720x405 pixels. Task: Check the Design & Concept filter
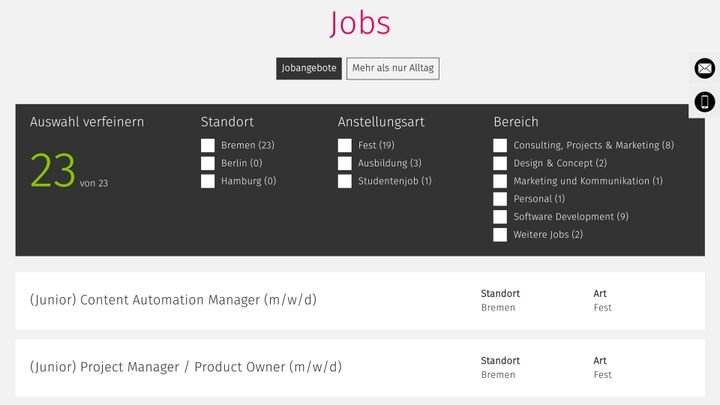click(x=500, y=163)
